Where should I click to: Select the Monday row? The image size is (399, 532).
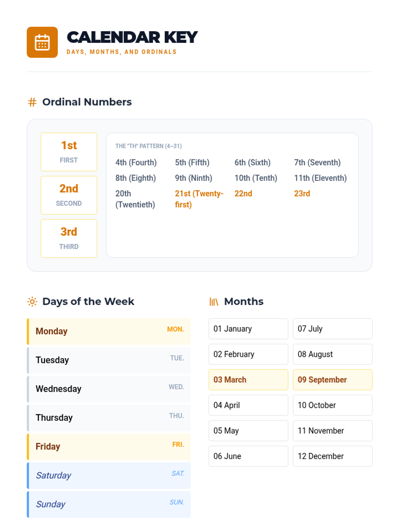[x=109, y=332]
